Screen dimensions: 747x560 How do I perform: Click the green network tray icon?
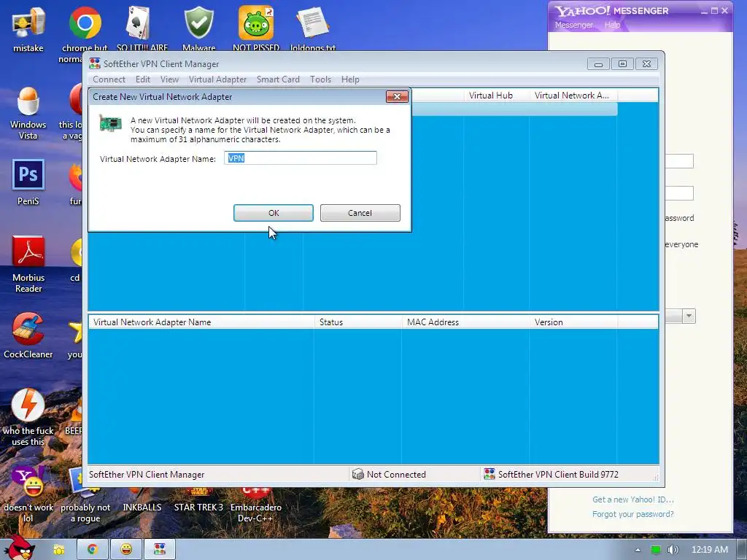[656, 550]
